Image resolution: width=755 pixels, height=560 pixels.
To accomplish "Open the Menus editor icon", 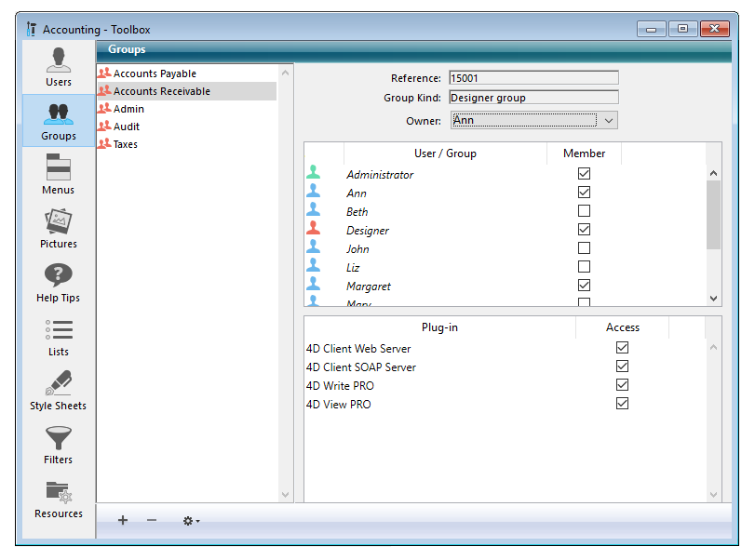I will pos(59,175).
